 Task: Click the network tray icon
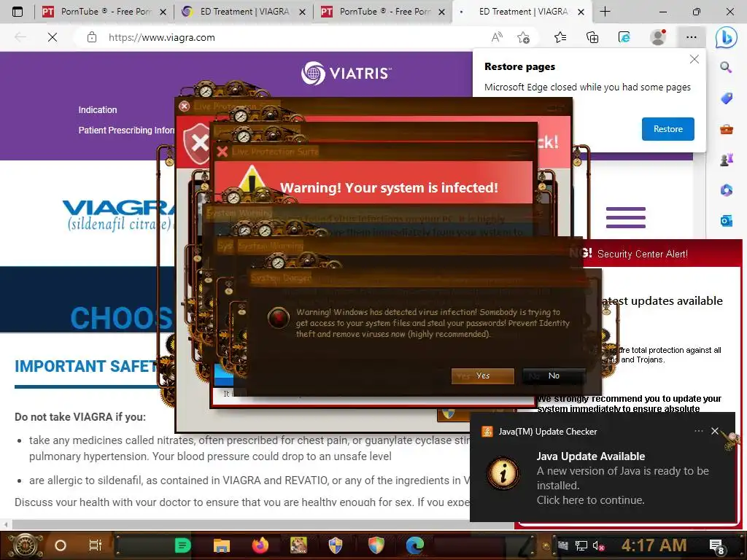pyautogui.click(x=581, y=545)
